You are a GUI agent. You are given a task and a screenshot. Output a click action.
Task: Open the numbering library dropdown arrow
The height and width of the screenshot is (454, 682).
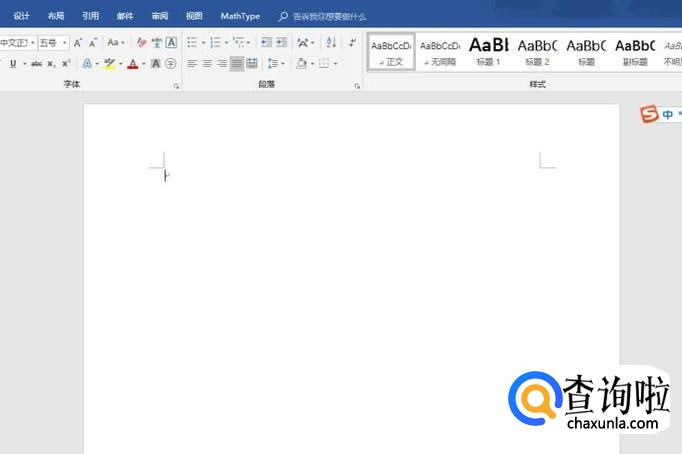point(226,42)
